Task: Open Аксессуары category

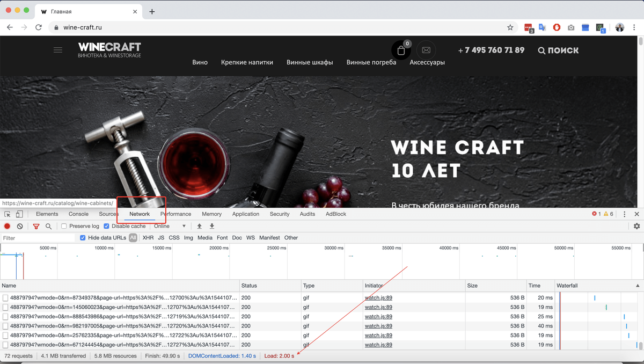Action: 427,62
